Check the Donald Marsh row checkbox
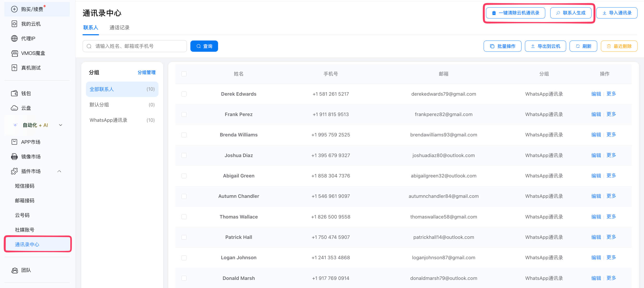The width and height of the screenshot is (644, 288). pyautogui.click(x=184, y=278)
